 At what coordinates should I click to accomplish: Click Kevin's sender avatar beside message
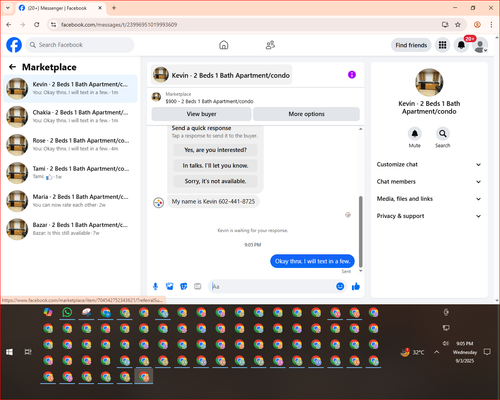pos(158,202)
